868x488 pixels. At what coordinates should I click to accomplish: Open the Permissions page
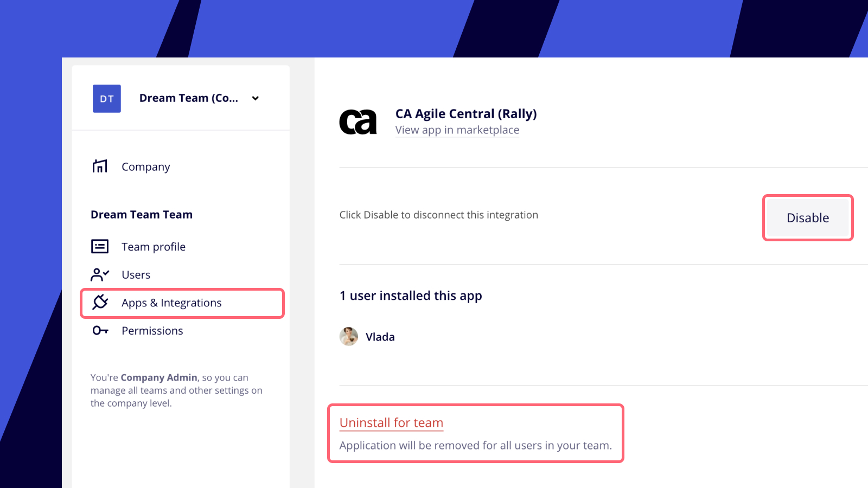(x=152, y=331)
